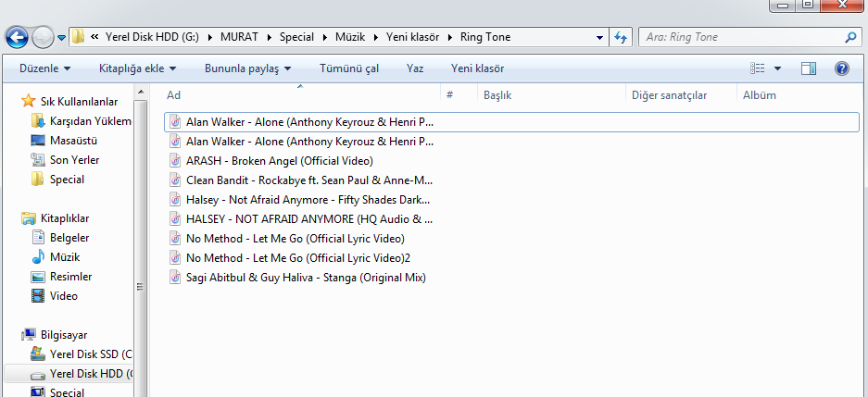Open recent locations dropdown next to Forward button

coord(61,38)
